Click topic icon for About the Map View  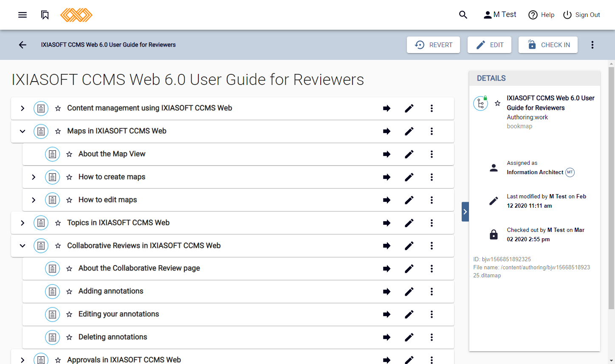click(52, 154)
